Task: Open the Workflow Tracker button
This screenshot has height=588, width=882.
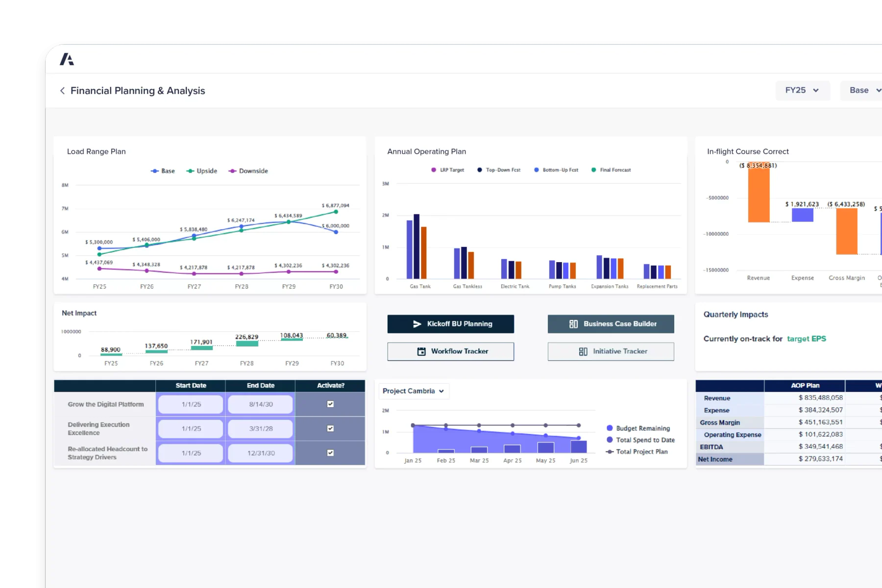Action: pyautogui.click(x=450, y=351)
